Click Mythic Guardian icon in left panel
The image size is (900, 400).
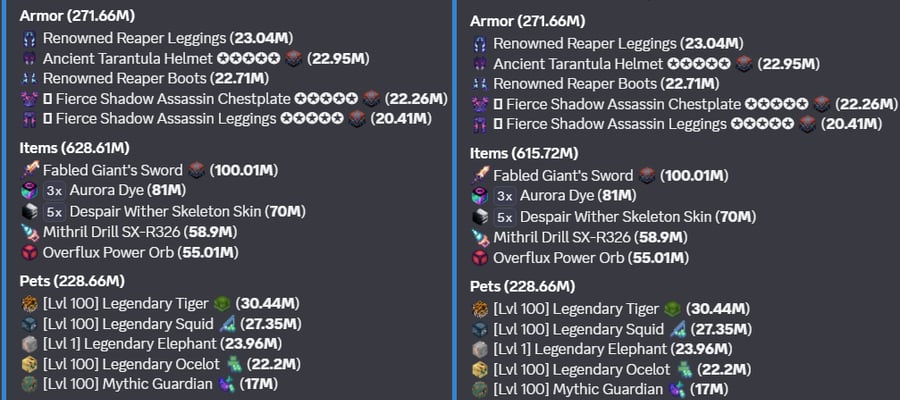29,385
